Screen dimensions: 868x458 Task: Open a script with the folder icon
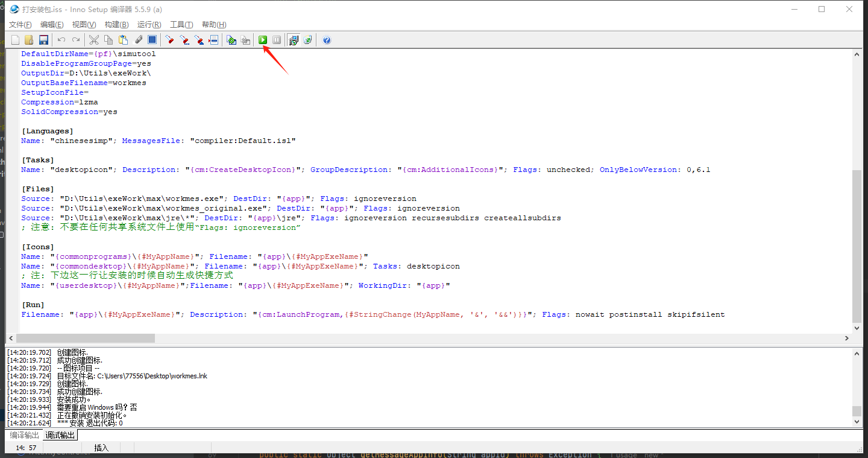coord(29,40)
